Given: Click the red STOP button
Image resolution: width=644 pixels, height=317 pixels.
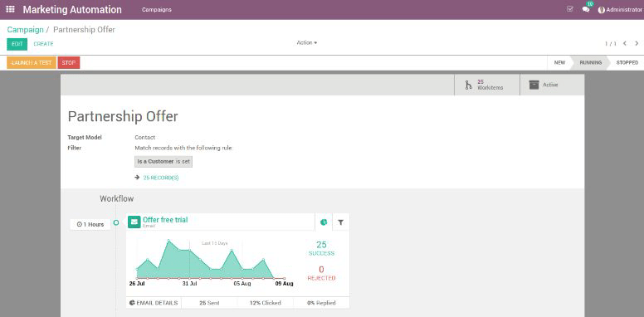Looking at the screenshot, I should click(69, 63).
